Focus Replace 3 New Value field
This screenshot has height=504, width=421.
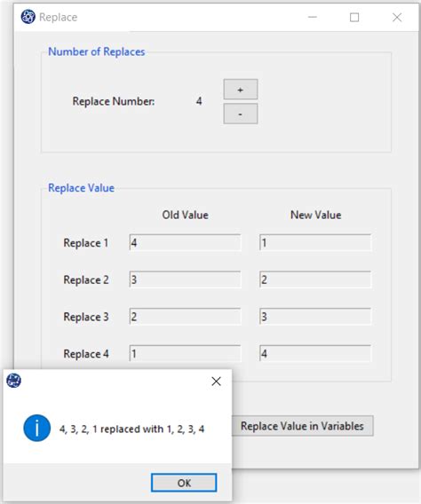(315, 317)
